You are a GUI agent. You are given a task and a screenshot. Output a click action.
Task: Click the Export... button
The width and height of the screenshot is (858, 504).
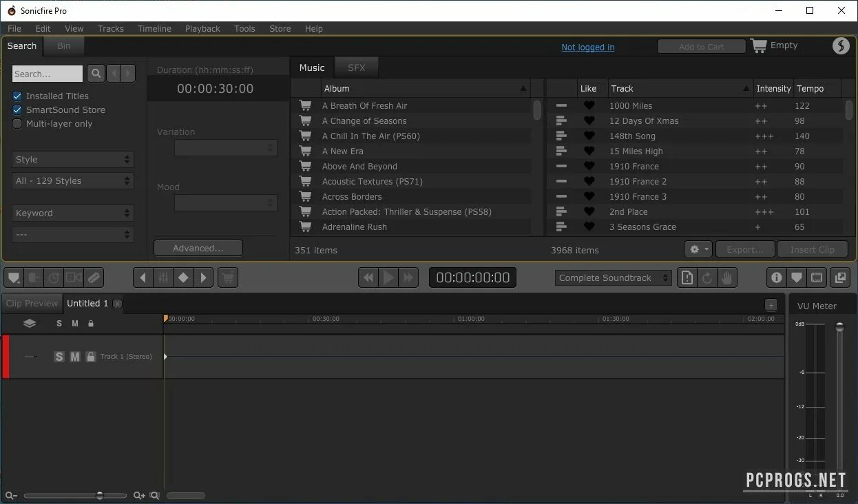(x=746, y=249)
